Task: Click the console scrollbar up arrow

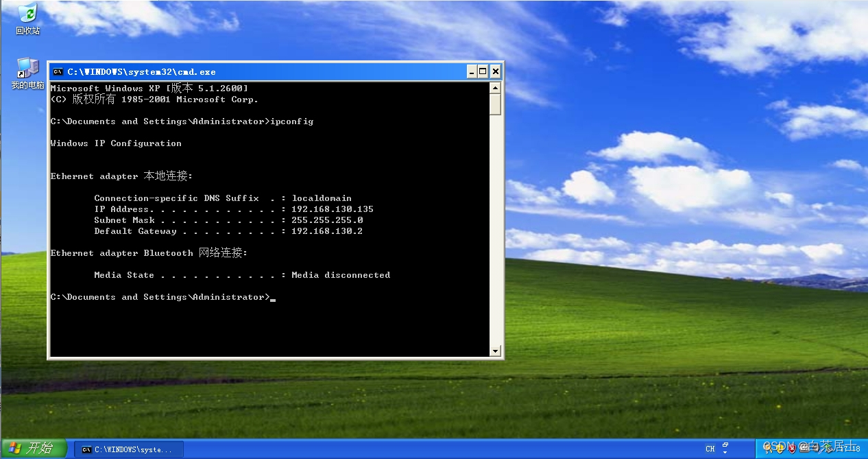Action: pos(496,88)
